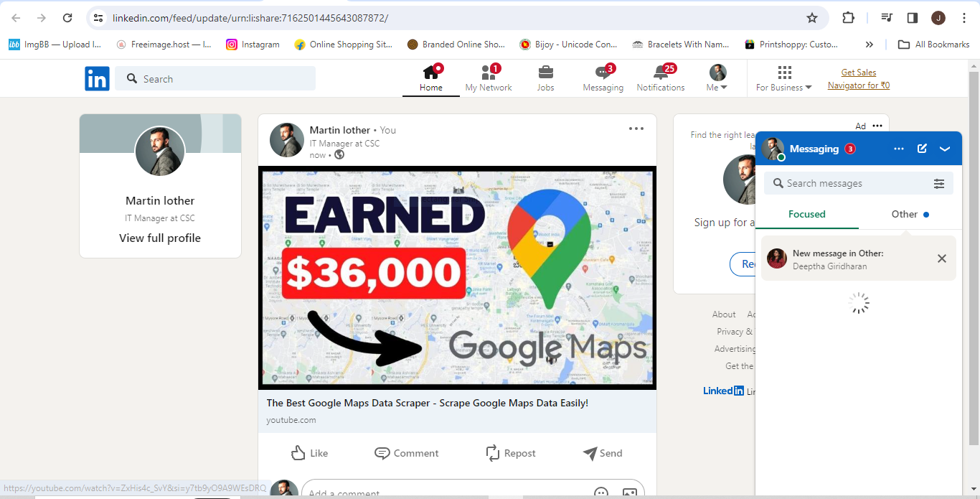Image resolution: width=980 pixels, height=499 pixels.
Task: Open the post options three-dot menu
Action: tap(636, 129)
